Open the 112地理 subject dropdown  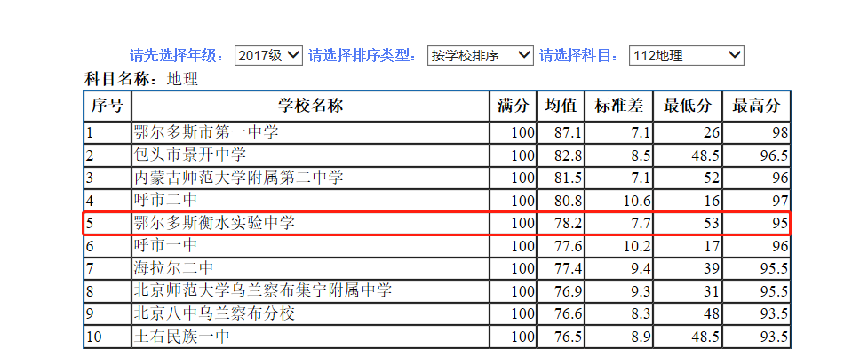click(x=687, y=55)
